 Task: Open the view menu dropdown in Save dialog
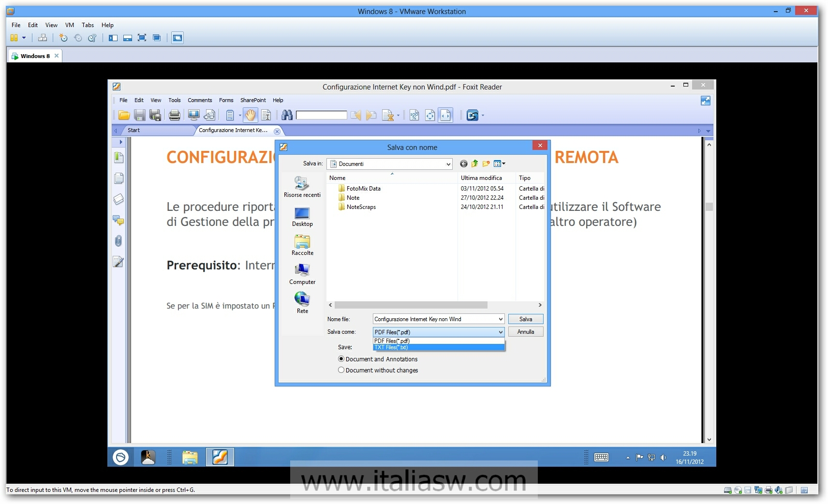point(500,164)
